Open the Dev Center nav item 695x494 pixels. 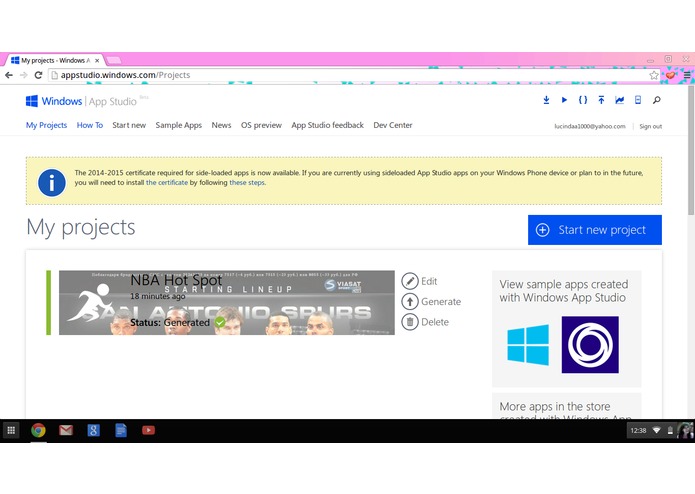(393, 125)
